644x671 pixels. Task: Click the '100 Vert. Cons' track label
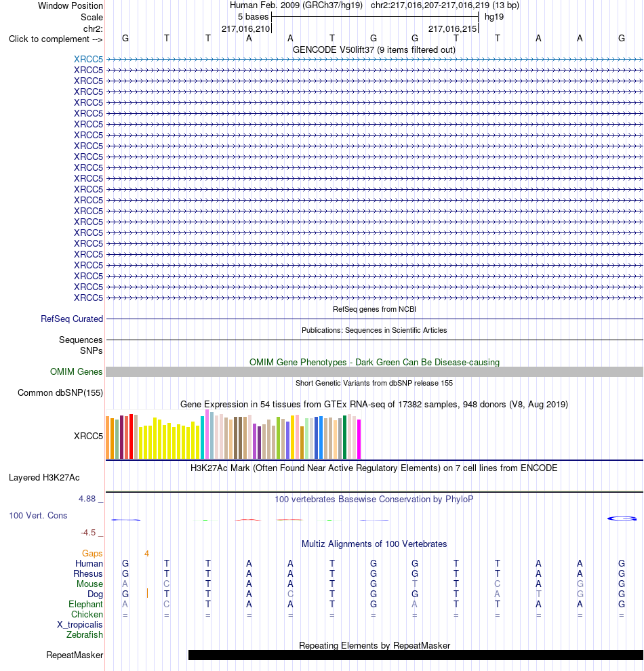38,515
